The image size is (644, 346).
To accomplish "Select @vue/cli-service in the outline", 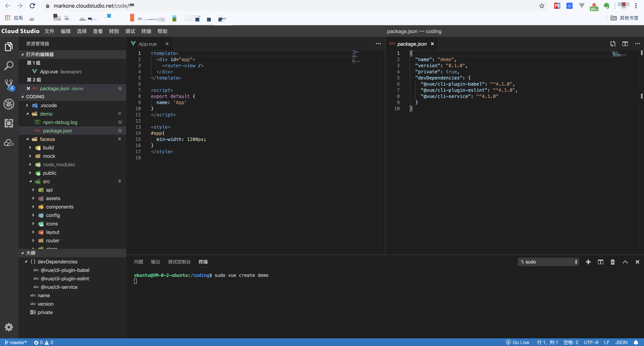I will point(59,287).
